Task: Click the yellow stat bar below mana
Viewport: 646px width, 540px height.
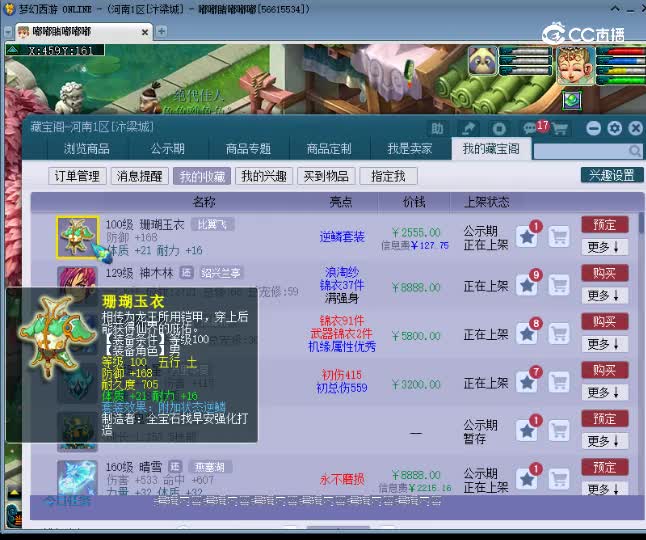Action: (x=621, y=70)
